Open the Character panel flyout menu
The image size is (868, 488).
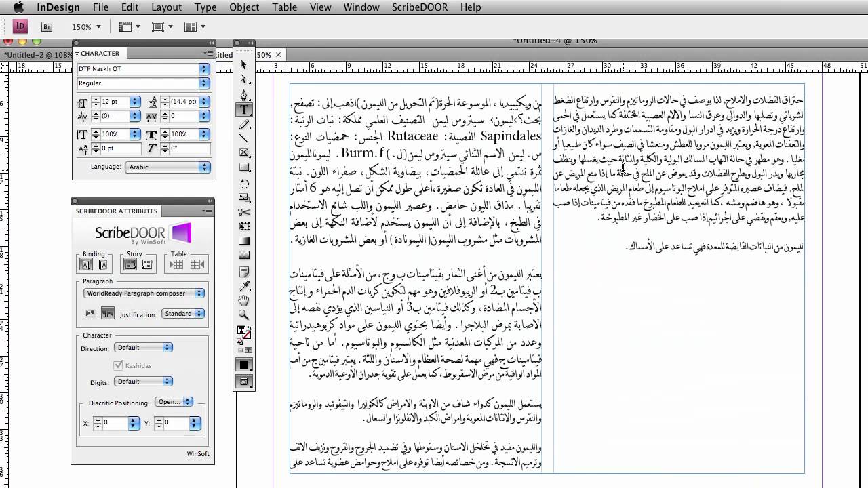pyautogui.click(x=209, y=53)
